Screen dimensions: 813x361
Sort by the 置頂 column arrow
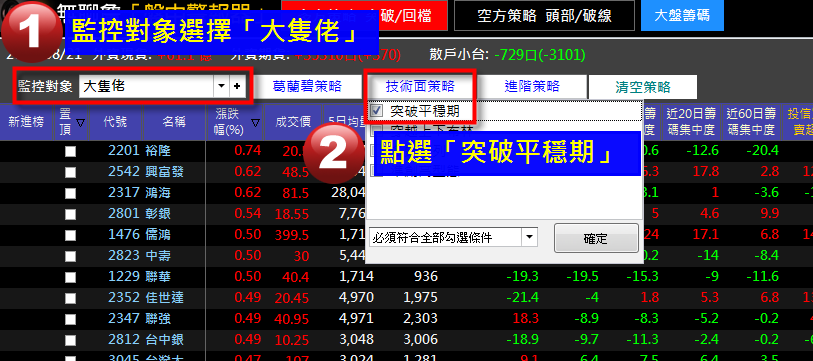(80, 122)
